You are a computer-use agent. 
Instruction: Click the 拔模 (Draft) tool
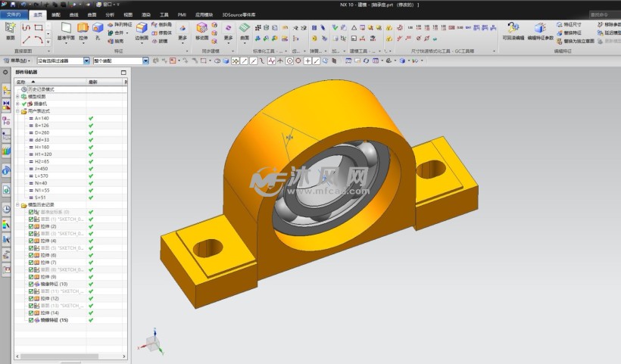point(160,41)
